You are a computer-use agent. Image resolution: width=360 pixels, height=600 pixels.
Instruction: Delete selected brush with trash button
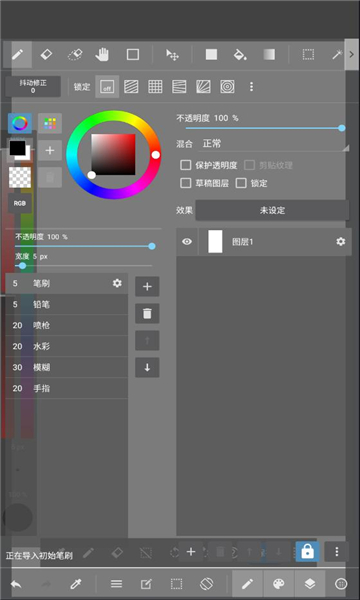pyautogui.click(x=147, y=314)
